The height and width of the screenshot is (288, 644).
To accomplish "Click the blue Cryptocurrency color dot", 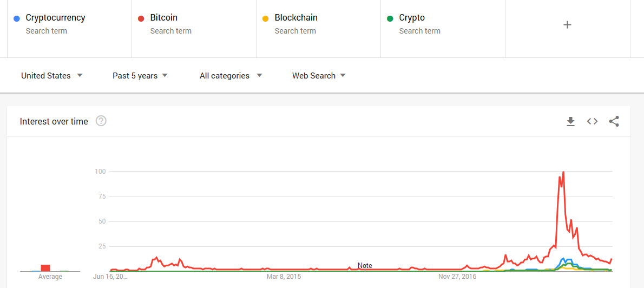I will (x=17, y=19).
